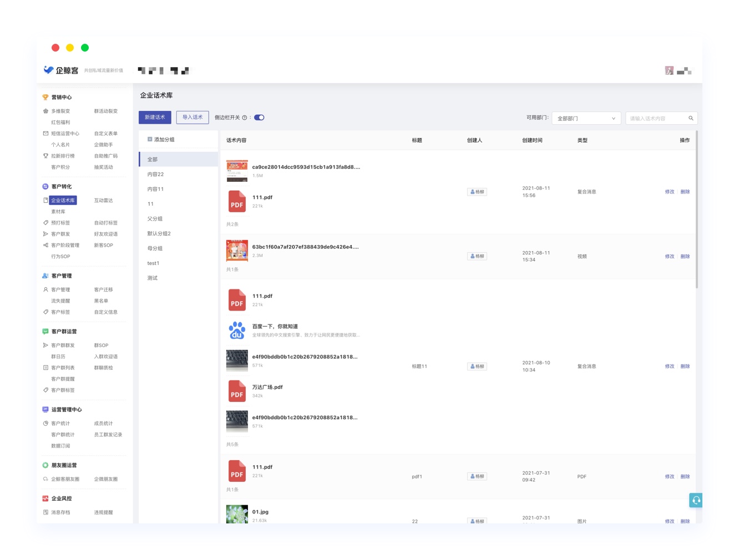Open the 万达广场.pdf file icon

coord(237,391)
